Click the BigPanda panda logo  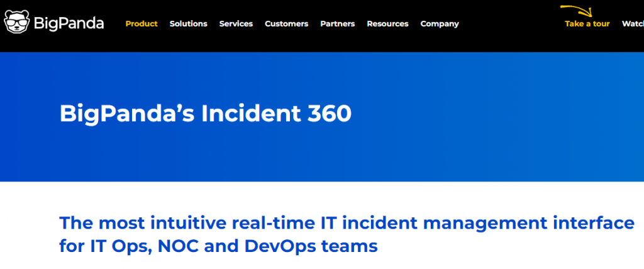54,22
